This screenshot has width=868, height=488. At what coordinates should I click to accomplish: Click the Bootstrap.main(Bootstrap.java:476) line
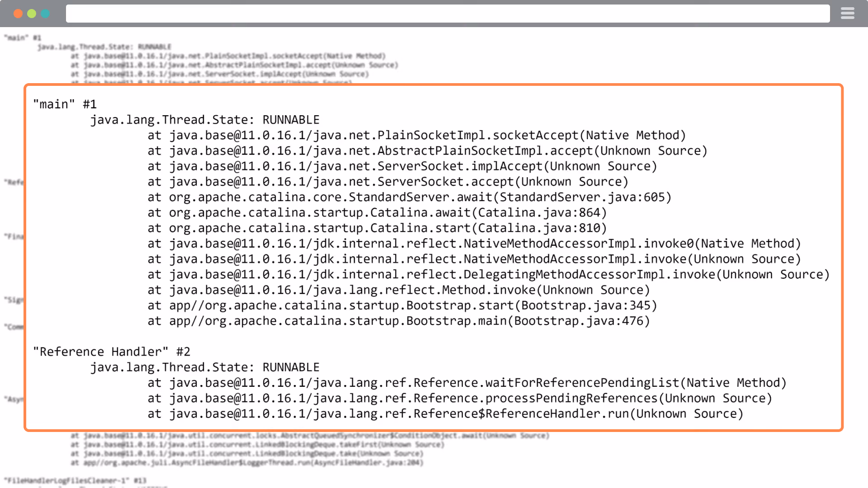399,321
